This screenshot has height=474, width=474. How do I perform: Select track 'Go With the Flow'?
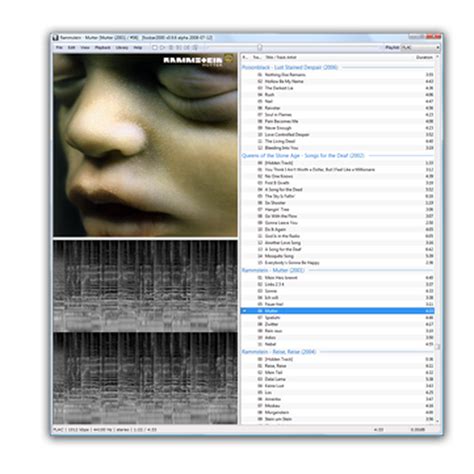pyautogui.click(x=337, y=216)
